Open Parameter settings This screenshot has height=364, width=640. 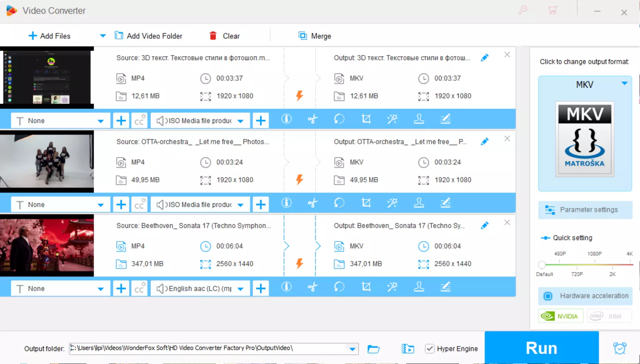coord(585,210)
